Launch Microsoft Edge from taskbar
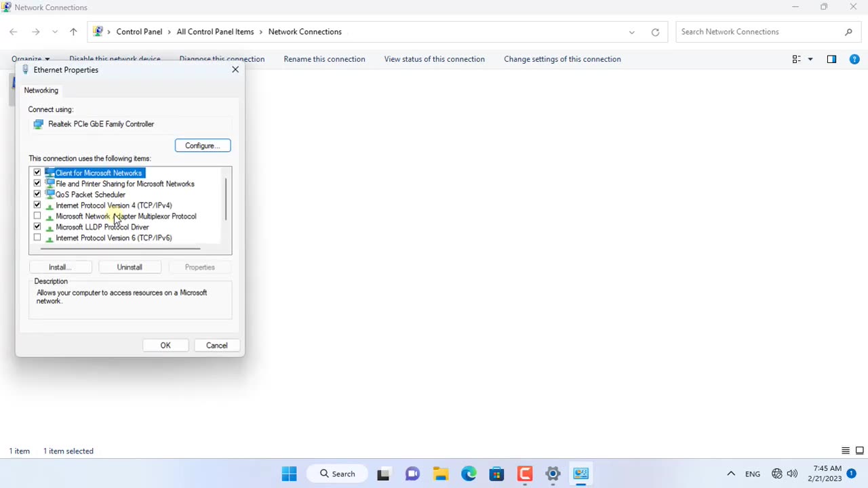The height and width of the screenshot is (488, 868). pyautogui.click(x=469, y=474)
